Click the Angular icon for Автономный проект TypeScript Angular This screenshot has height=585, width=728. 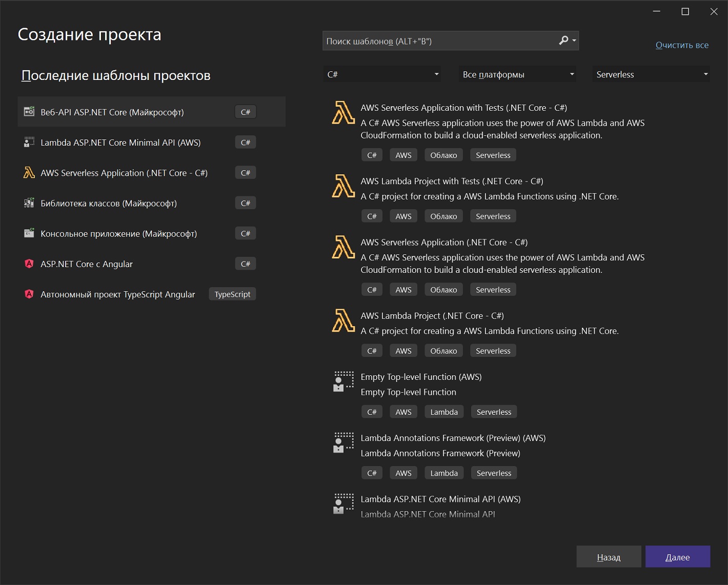click(x=29, y=294)
